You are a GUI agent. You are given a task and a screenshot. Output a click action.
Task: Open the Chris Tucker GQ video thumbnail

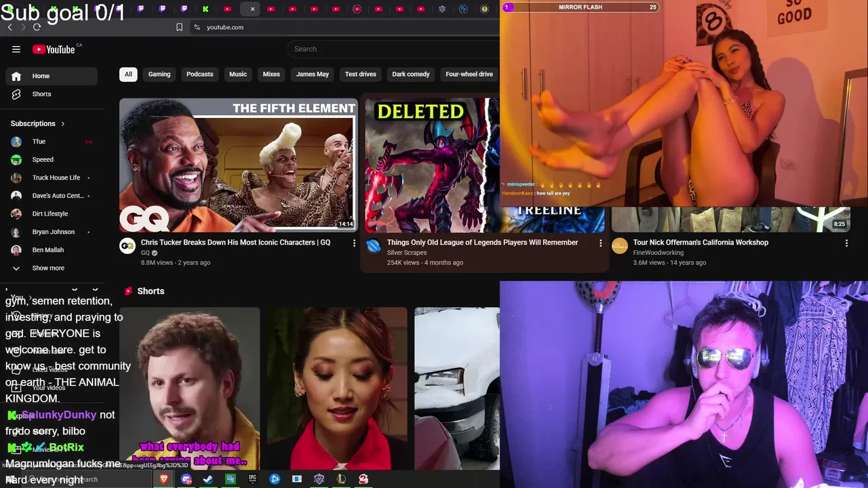tap(238, 165)
